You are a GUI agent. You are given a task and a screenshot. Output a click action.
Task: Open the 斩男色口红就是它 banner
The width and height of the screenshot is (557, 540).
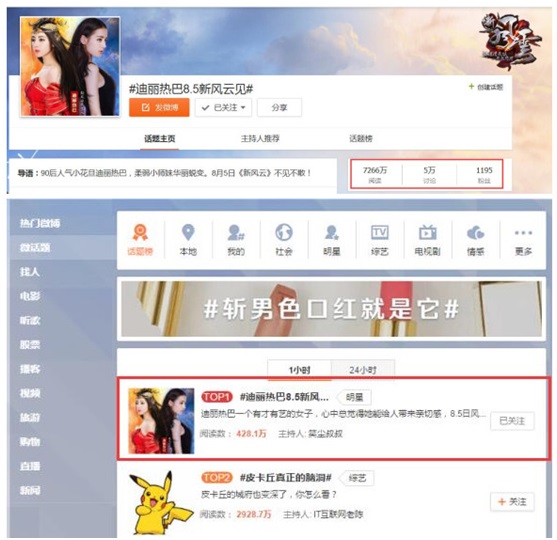(331, 309)
